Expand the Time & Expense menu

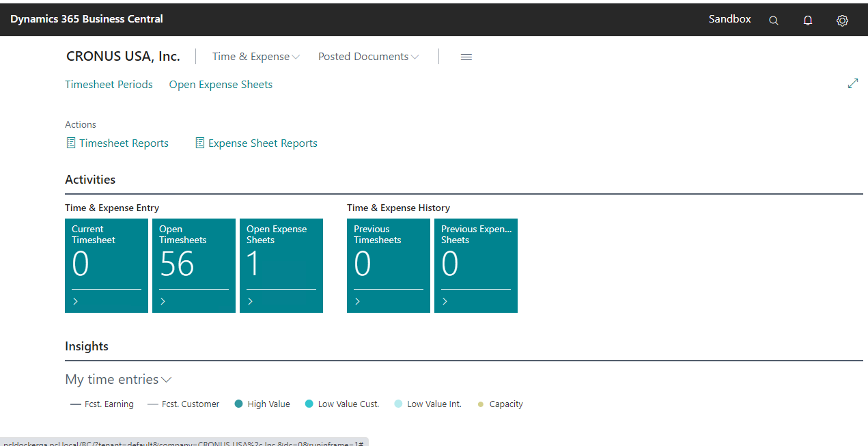click(x=255, y=57)
